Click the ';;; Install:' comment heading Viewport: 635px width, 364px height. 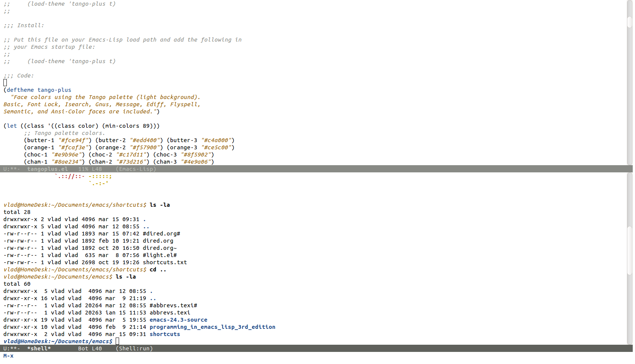(24, 25)
